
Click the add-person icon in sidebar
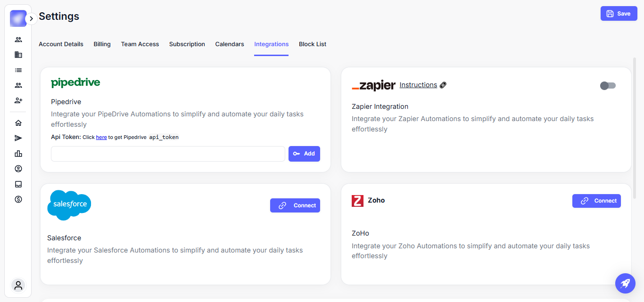pos(18,100)
